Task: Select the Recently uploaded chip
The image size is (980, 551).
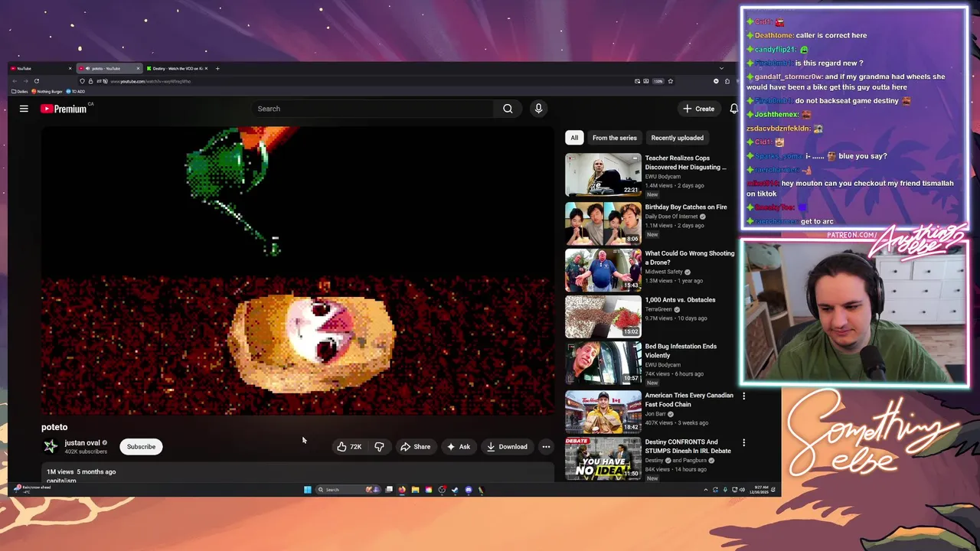Action: coord(677,138)
